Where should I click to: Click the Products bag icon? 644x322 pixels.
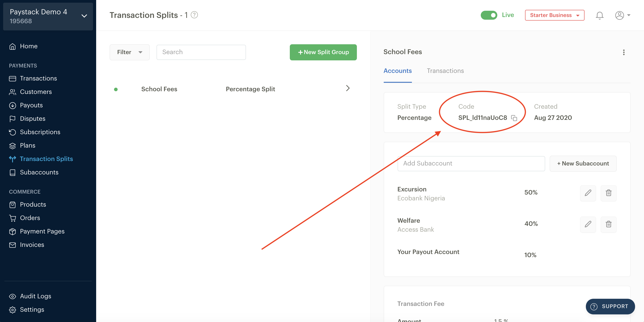[x=13, y=205]
